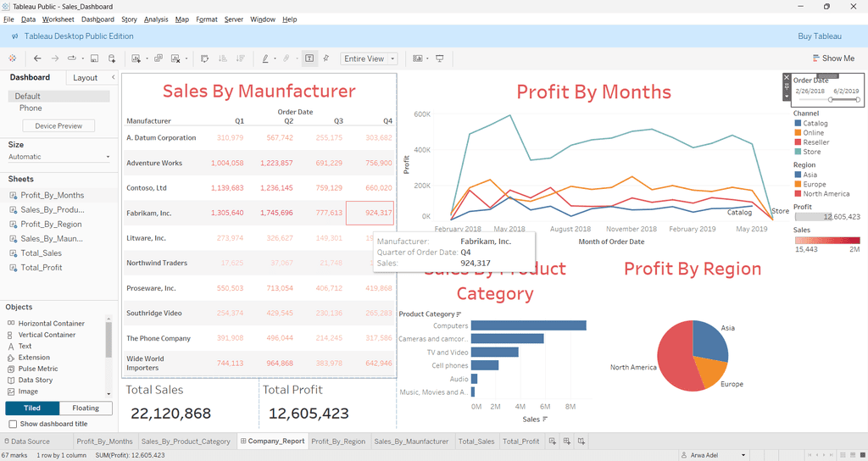The height and width of the screenshot is (461, 868).
Task: Enable Show dashboard title checkbox
Action: 13,424
